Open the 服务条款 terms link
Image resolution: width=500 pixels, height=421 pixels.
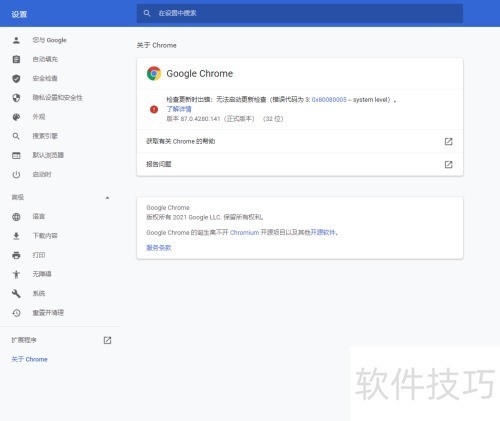159,248
